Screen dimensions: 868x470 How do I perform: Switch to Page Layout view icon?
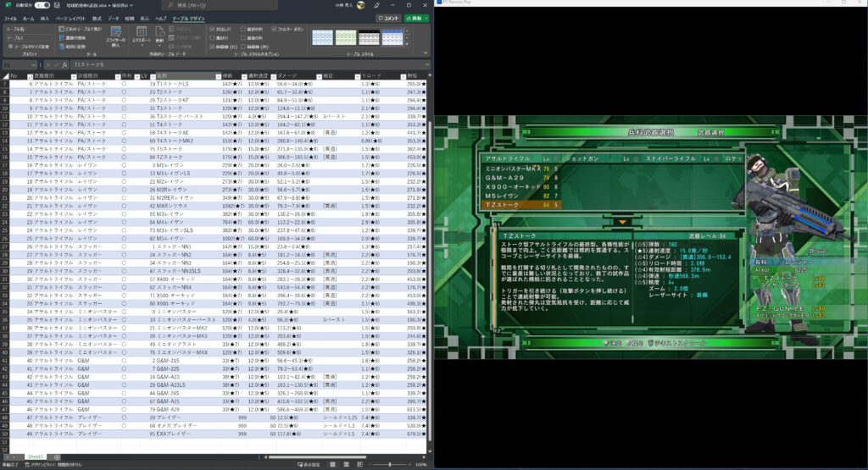coord(347,464)
